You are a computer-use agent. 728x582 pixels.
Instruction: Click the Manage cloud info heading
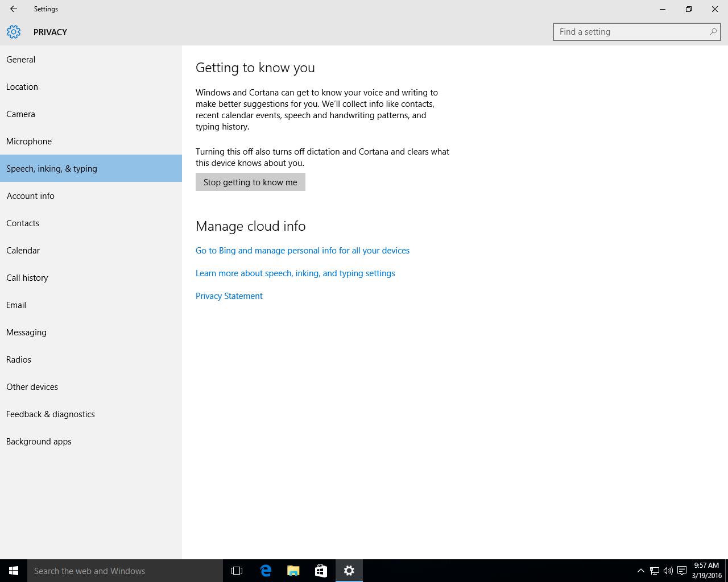pos(251,226)
